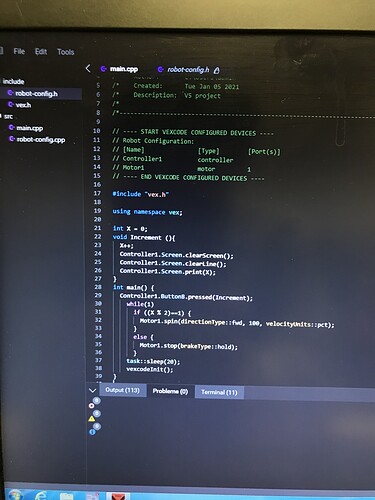Switch to the robot-config.h editor tab
Viewport: 375px width, 500px height.
click(184, 69)
